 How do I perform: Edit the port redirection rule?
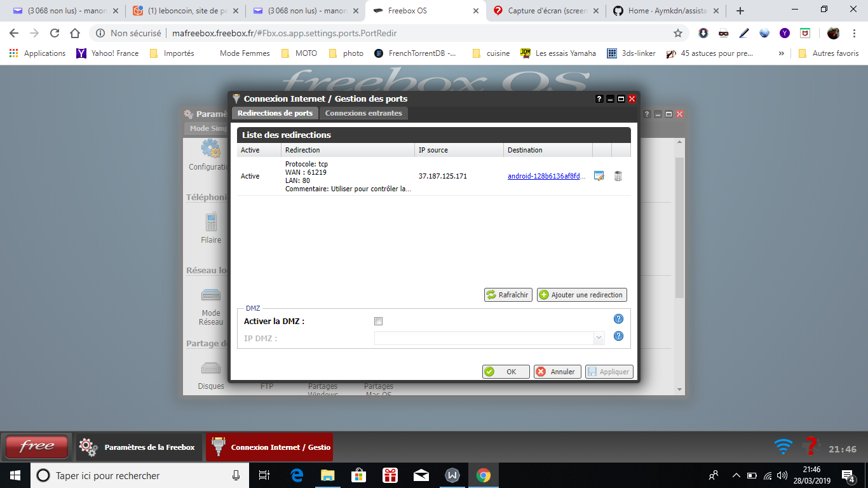coord(598,177)
